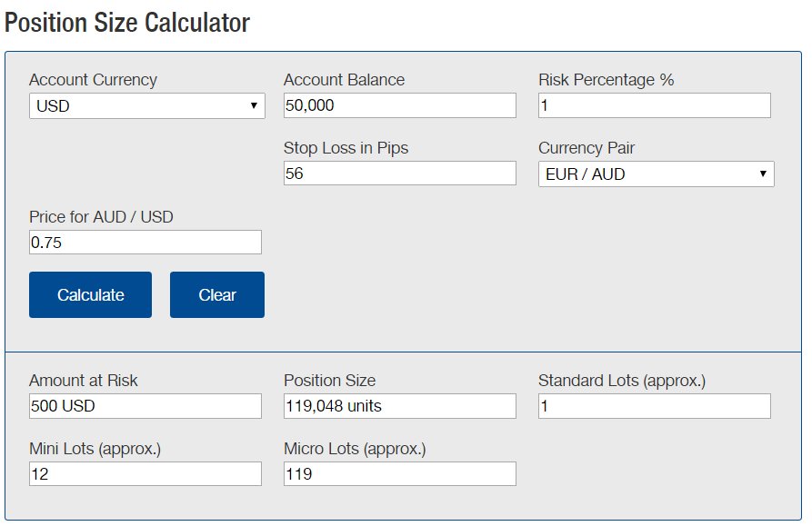
Task: Click the Risk Percentage % label
Action: [x=606, y=80]
